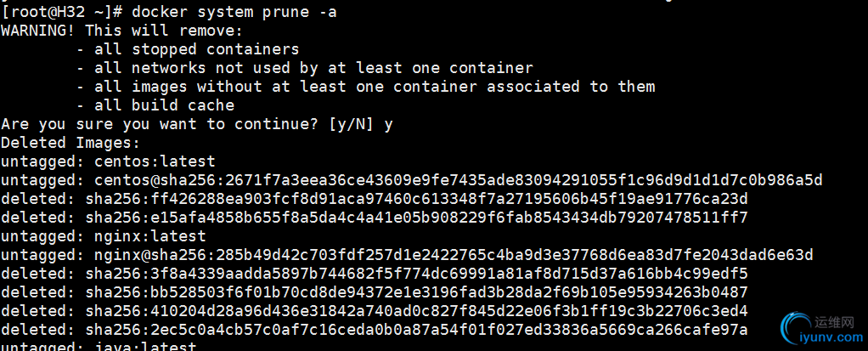Click the centos@sha256 digest line
The width and height of the screenshot is (868, 351).
[x=412, y=180]
